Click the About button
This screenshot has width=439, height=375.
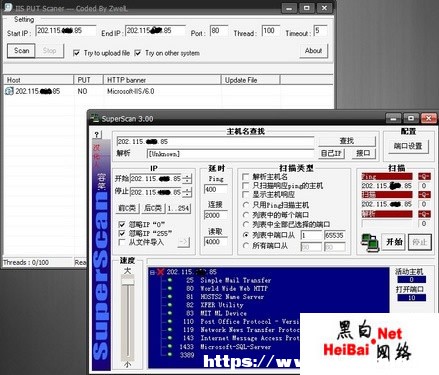[313, 51]
